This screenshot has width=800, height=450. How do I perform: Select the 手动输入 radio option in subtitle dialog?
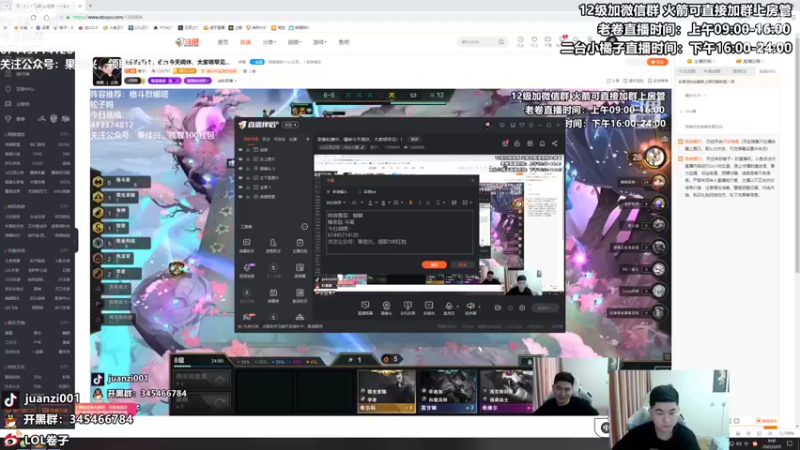(x=328, y=192)
